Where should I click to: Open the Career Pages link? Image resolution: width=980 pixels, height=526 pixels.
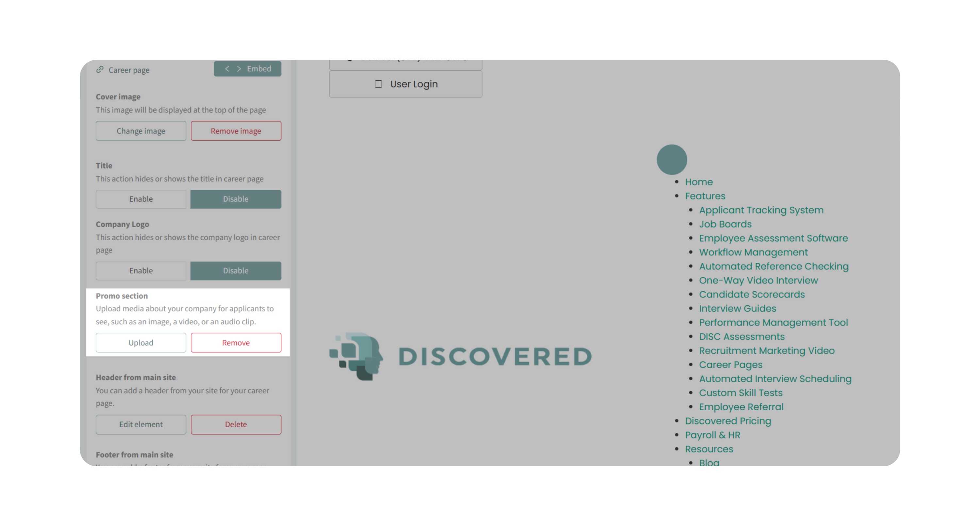click(x=730, y=365)
